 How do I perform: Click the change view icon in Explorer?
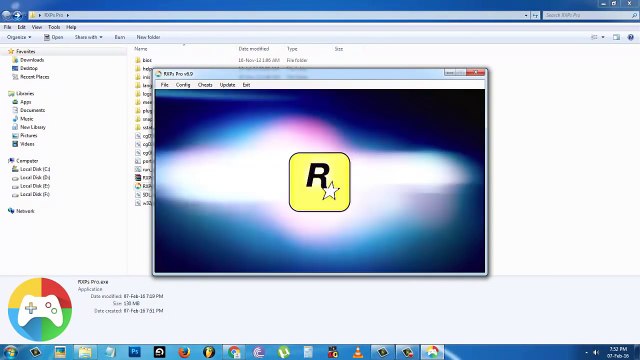pyautogui.click(x=594, y=37)
